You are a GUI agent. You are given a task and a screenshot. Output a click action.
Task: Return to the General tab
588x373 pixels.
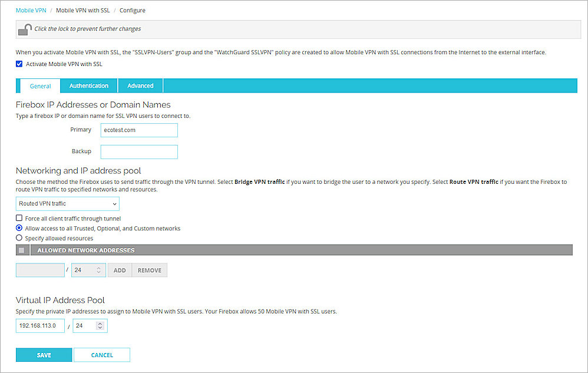pos(39,85)
